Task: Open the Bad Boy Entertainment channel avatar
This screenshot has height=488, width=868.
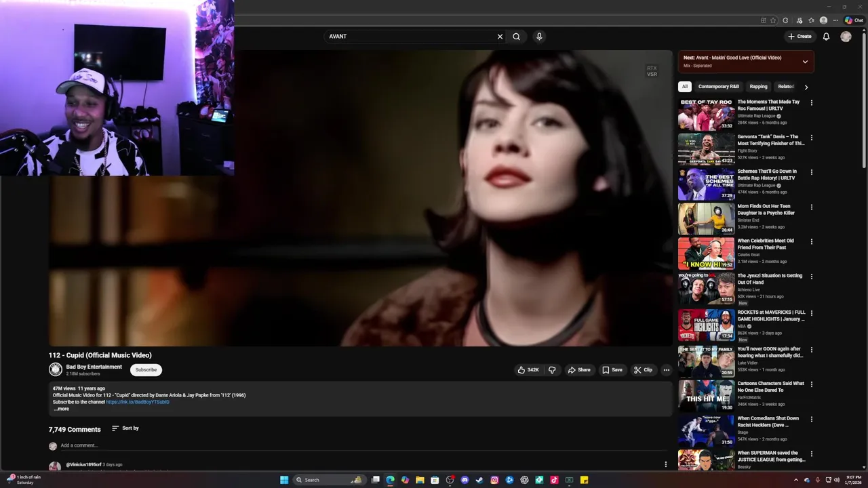Action: (x=56, y=369)
